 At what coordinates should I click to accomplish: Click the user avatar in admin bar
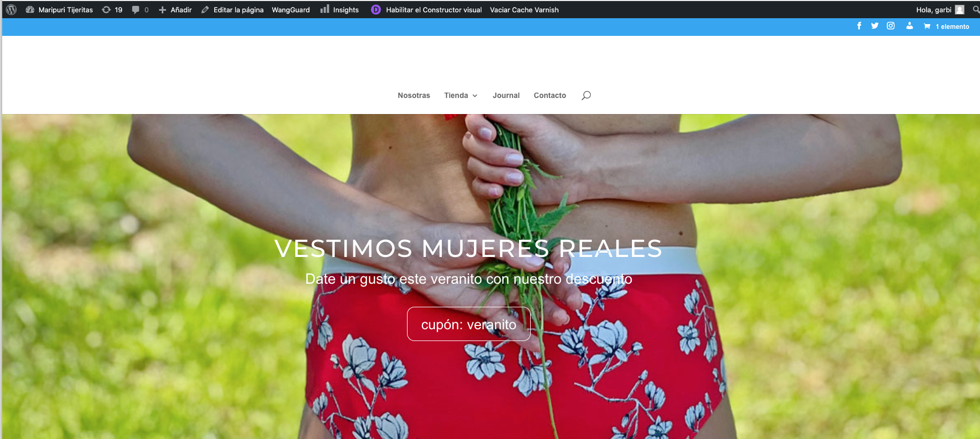(x=960, y=10)
